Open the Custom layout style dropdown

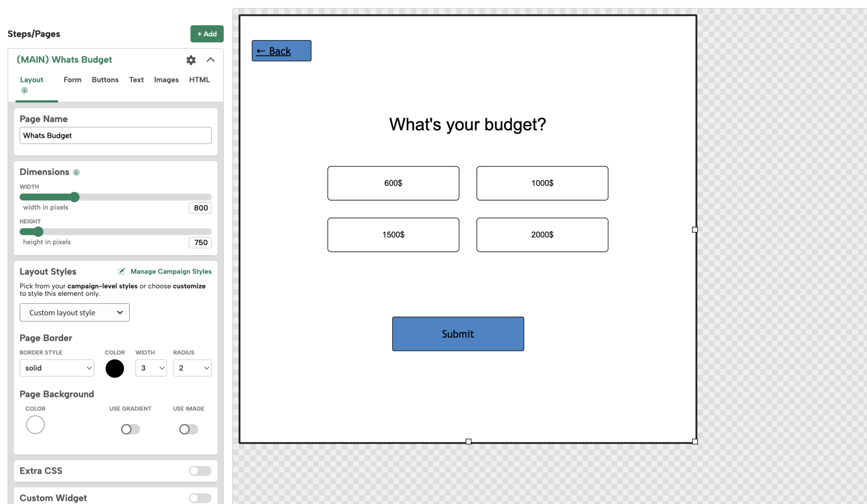75,312
